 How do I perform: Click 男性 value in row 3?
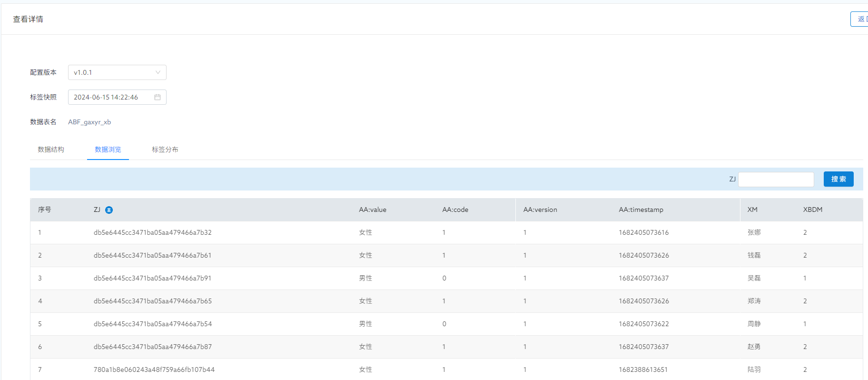(365, 278)
